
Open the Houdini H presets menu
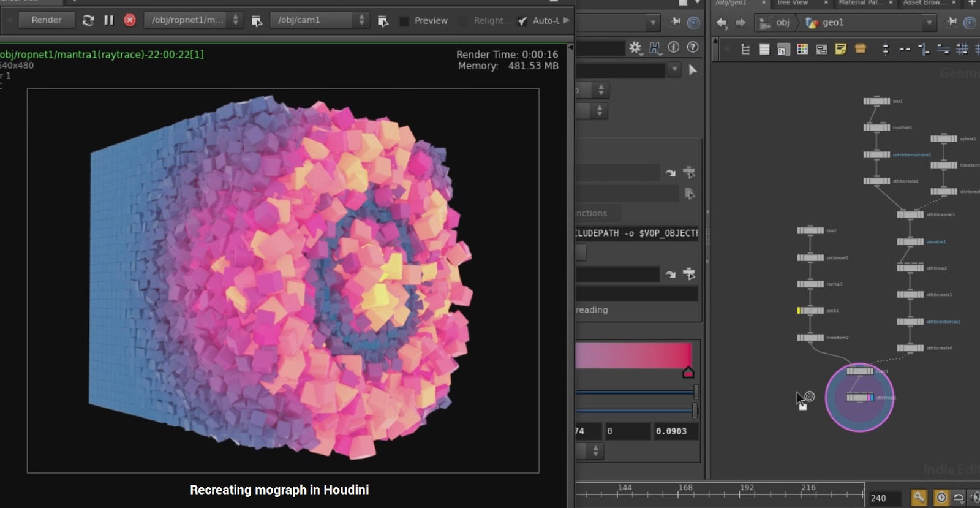click(655, 47)
